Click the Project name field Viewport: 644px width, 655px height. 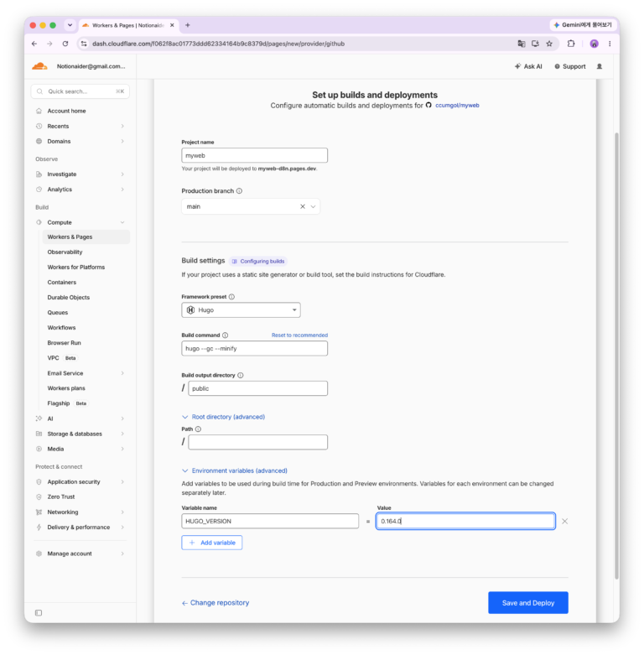254,155
